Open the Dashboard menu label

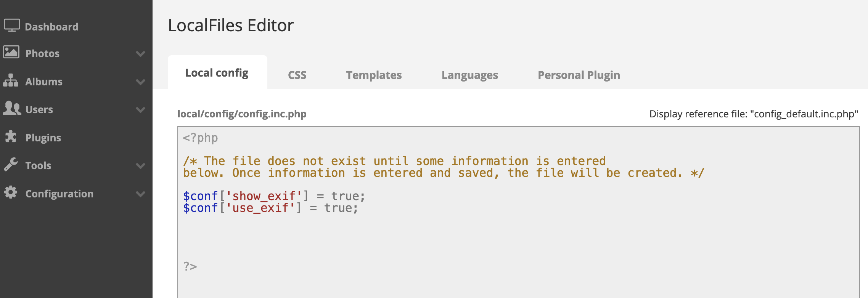[x=51, y=27]
